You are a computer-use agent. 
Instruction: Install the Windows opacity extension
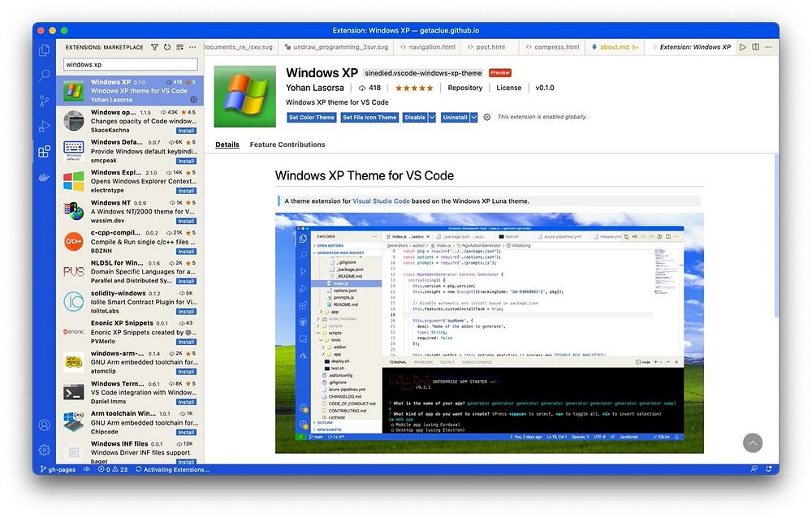point(186,131)
